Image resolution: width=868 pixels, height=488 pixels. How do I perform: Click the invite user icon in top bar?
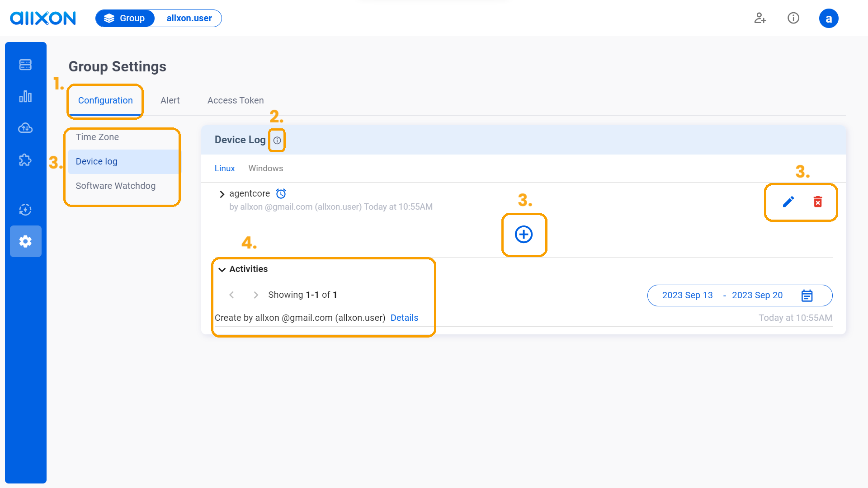coord(760,18)
